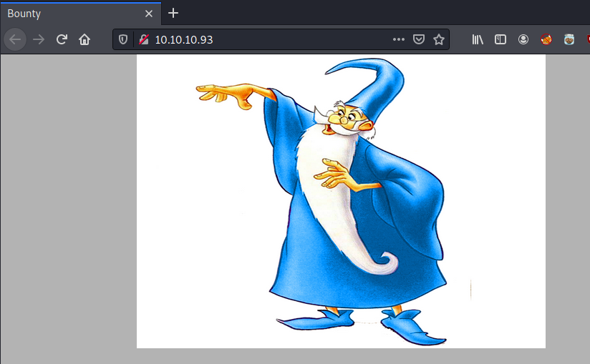Open the Library bookmarks and history menu
590x364 pixels.
[478, 39]
